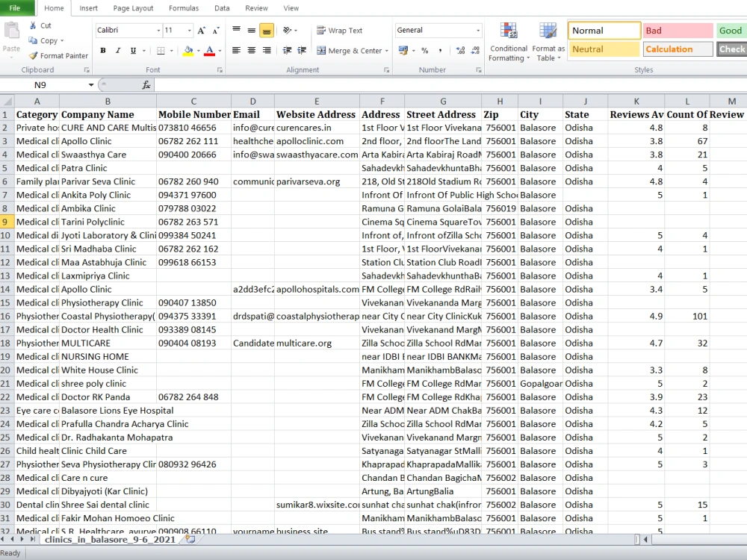
Task: Select cell with 'Tarini Polyclinic'
Action: pyautogui.click(x=108, y=222)
